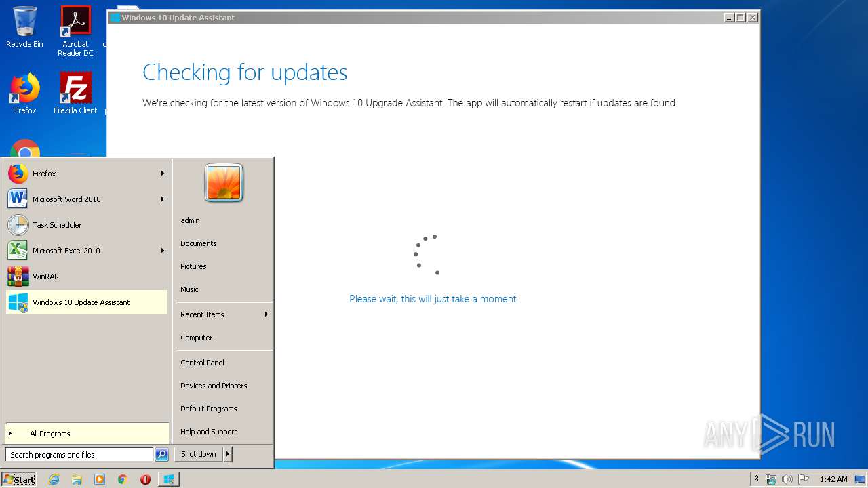Open Computer from Start menu

197,338
